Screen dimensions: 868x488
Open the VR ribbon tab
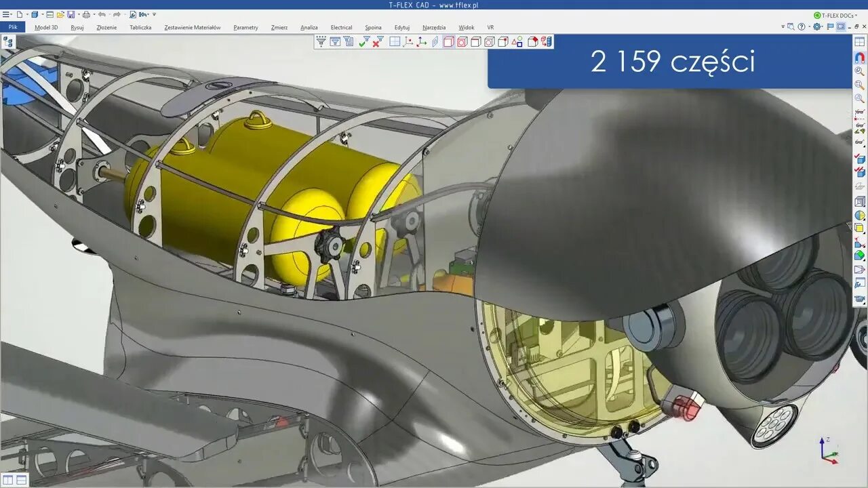[x=490, y=28]
